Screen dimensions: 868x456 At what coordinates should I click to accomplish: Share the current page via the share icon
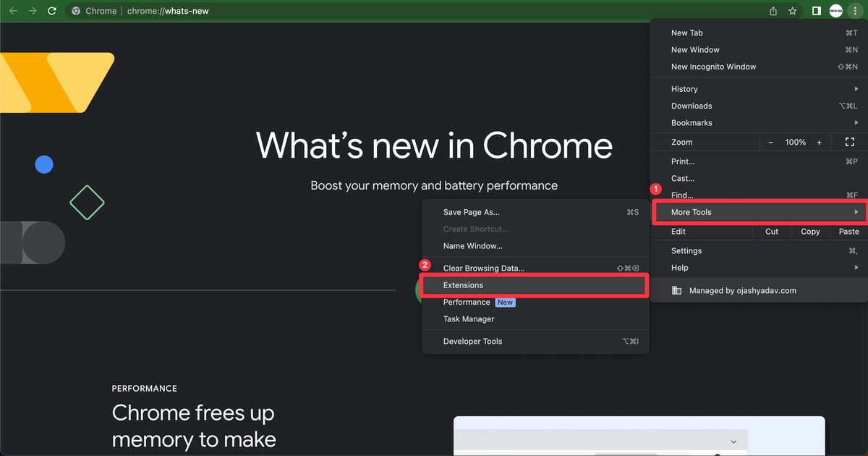[x=772, y=10]
